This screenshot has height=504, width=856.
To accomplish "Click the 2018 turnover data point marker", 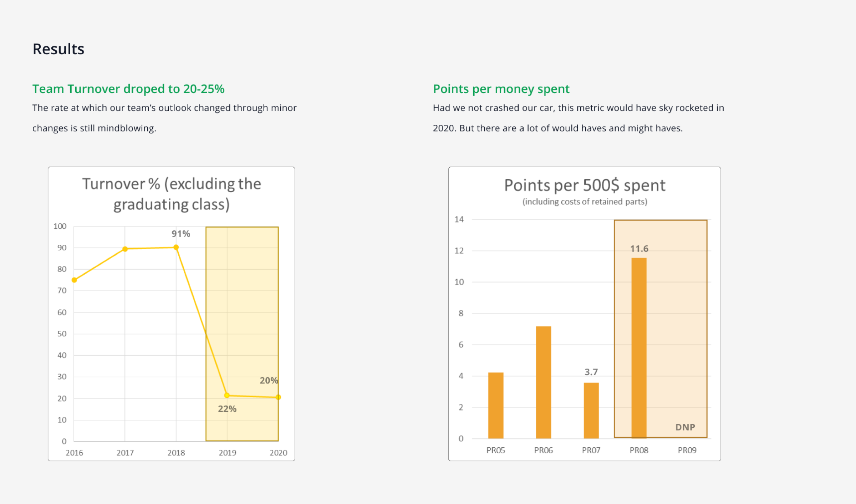I will tap(176, 247).
